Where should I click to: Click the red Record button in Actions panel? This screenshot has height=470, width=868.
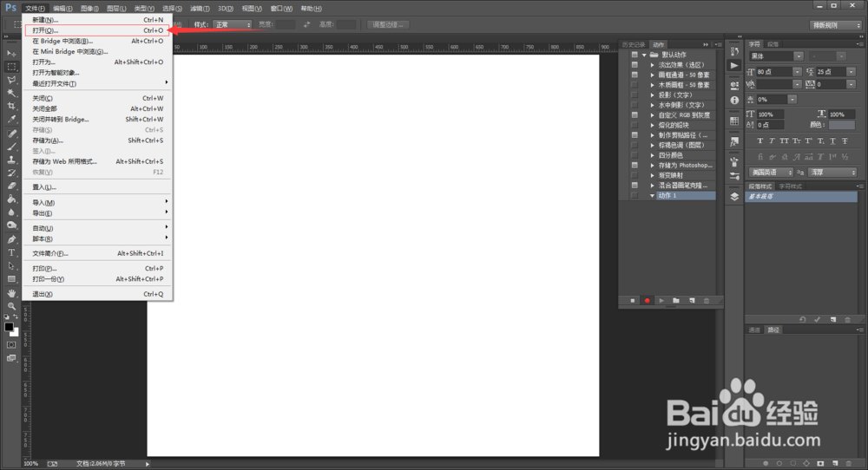coord(647,301)
